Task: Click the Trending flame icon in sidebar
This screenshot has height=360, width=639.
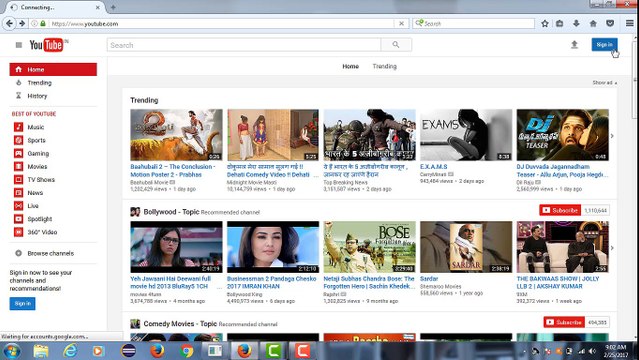Action: click(x=18, y=83)
